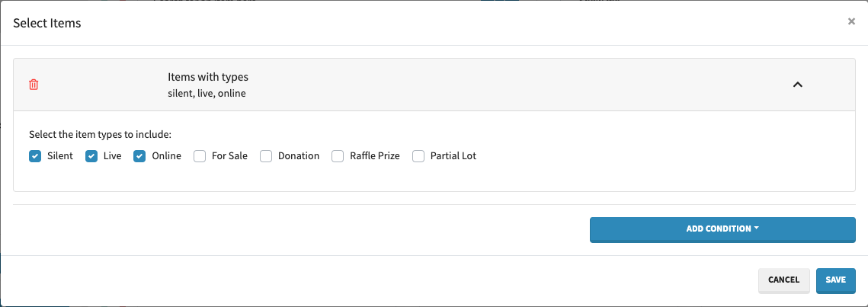The height and width of the screenshot is (307, 868).
Task: Click the 'Donation' label text
Action: [298, 156]
